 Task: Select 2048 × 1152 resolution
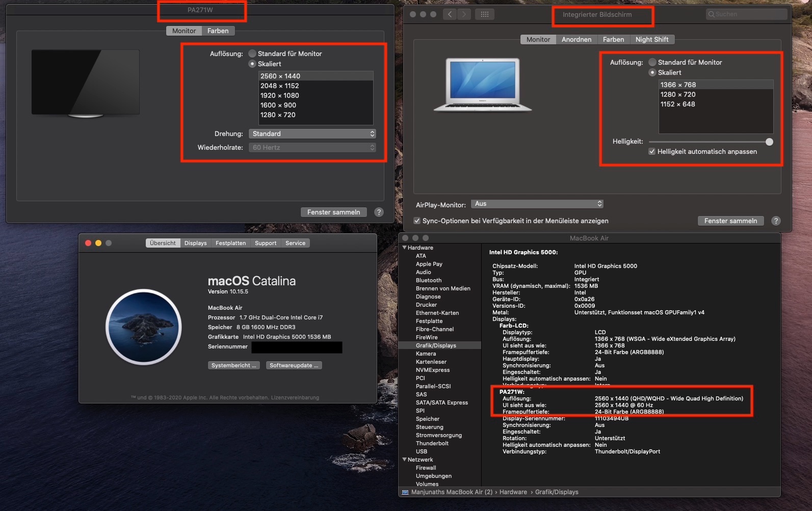[x=316, y=86]
